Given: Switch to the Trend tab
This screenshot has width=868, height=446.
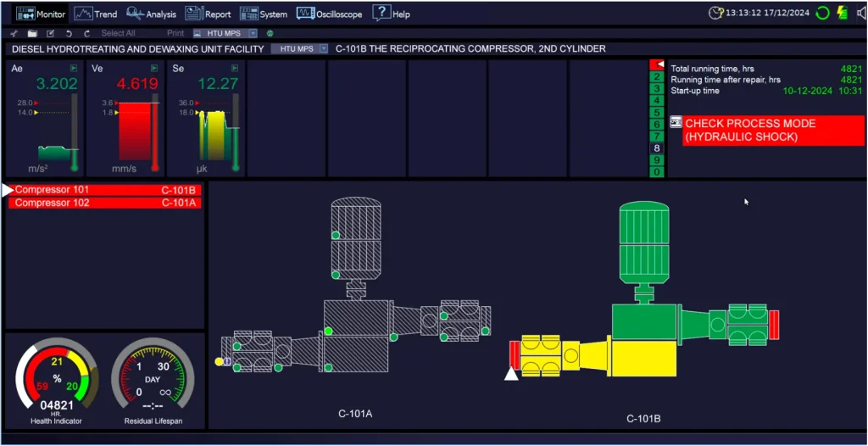Looking at the screenshot, I should pyautogui.click(x=95, y=14).
